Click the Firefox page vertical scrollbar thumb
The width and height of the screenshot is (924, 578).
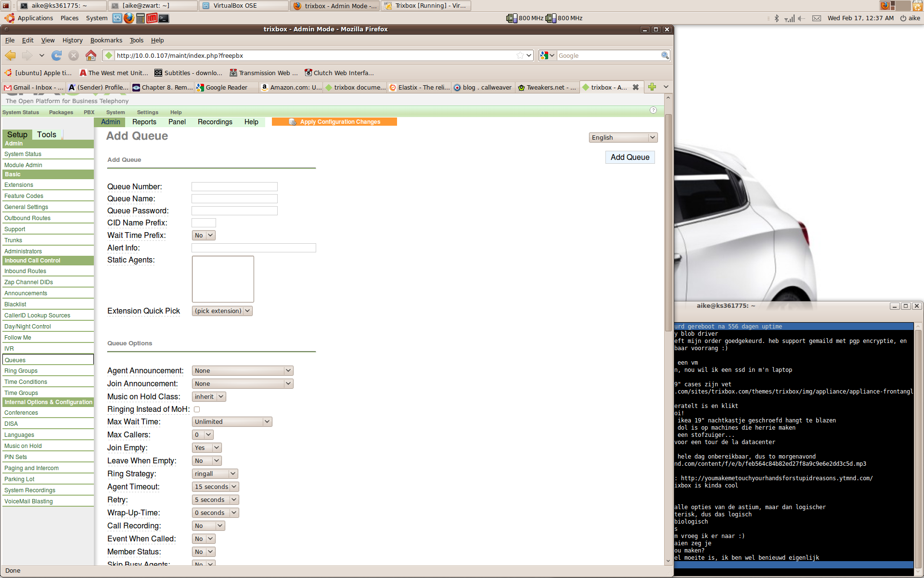click(x=668, y=222)
